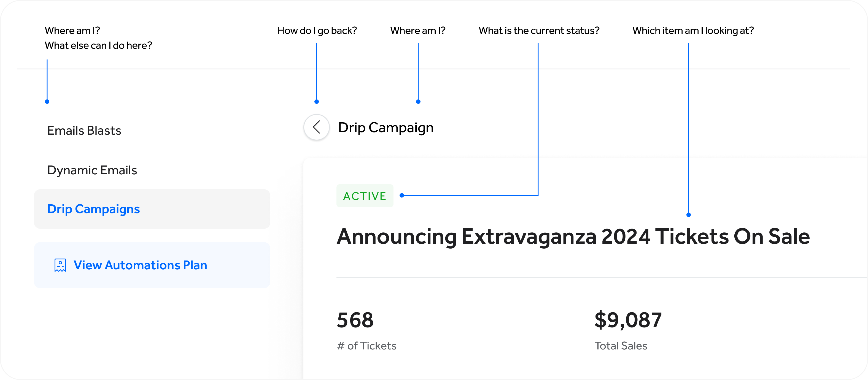Select Drip Campaigns sidebar item
This screenshot has width=868, height=380.
pos(93,209)
